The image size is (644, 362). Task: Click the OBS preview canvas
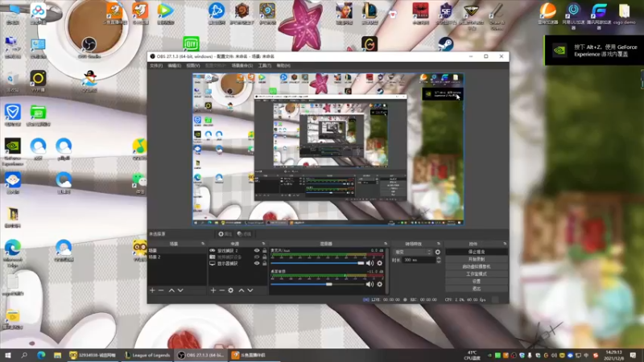(x=328, y=149)
